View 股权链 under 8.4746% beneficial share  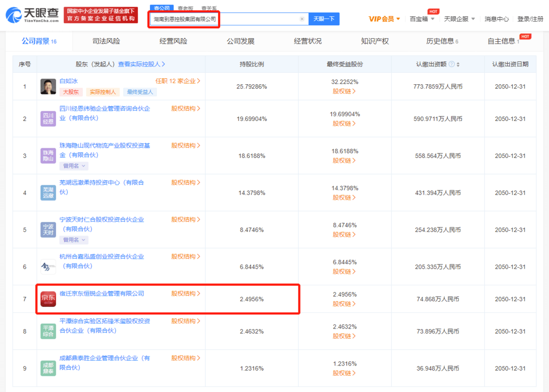click(344, 235)
